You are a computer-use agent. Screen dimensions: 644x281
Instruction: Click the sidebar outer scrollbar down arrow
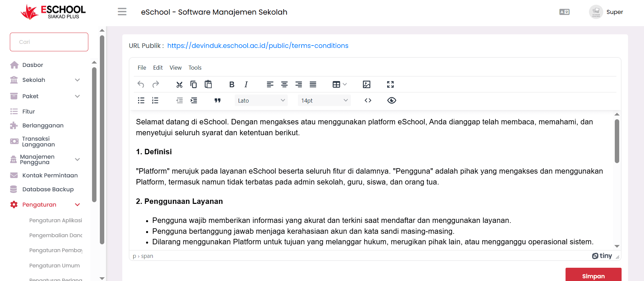(102, 278)
